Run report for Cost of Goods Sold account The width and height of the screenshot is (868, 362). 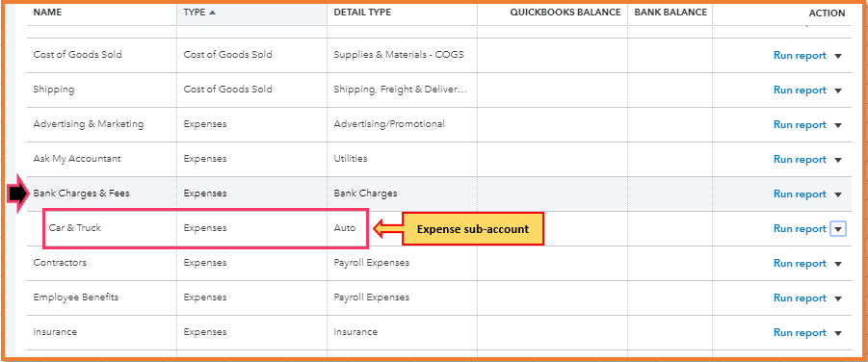[x=800, y=55]
